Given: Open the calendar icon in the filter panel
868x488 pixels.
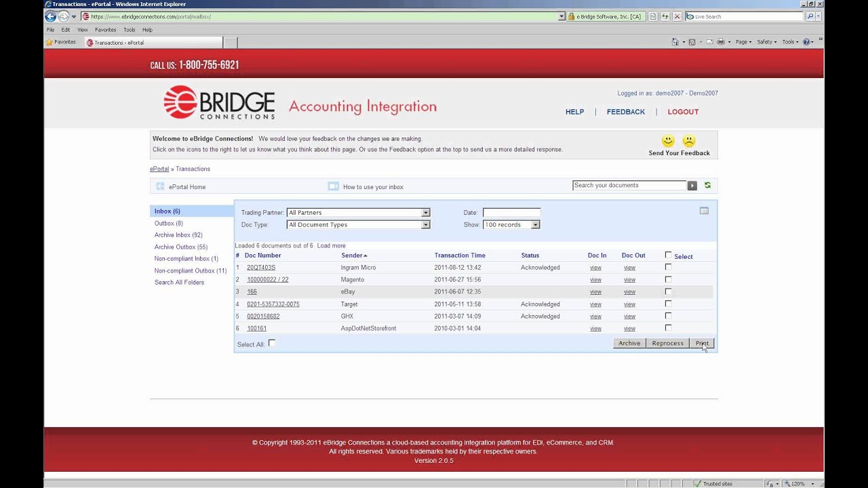Looking at the screenshot, I should [704, 211].
